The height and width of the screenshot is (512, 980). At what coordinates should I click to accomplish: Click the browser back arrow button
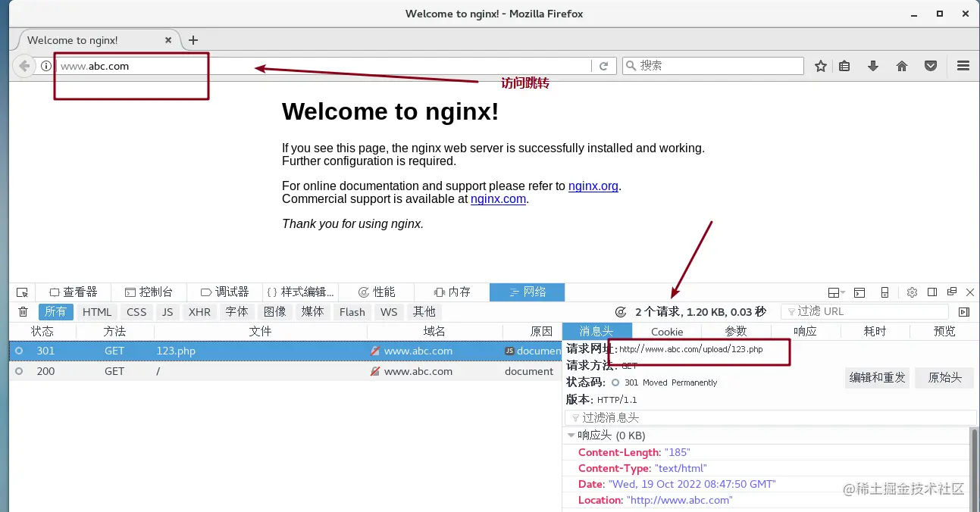(x=24, y=66)
